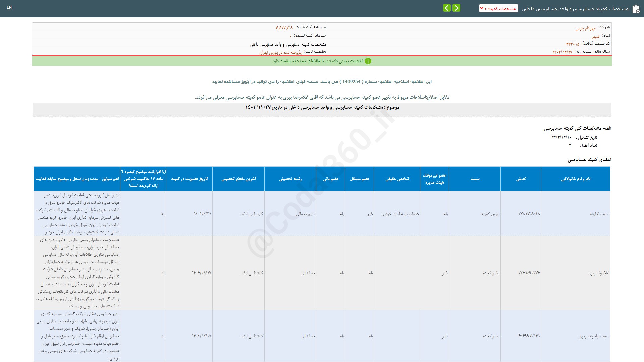
Task: Click the symbol value خمهر
Action: [x=596, y=36]
